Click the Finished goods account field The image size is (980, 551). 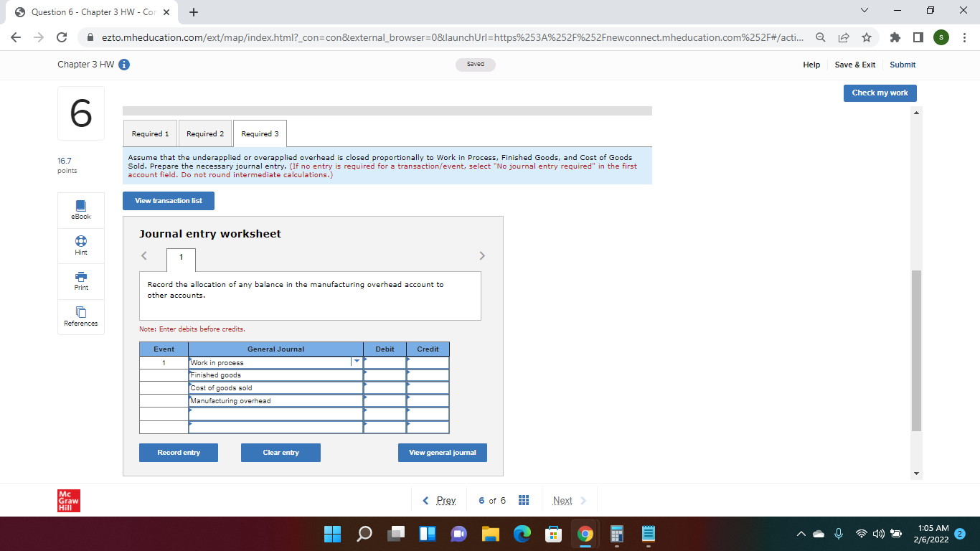pos(275,375)
